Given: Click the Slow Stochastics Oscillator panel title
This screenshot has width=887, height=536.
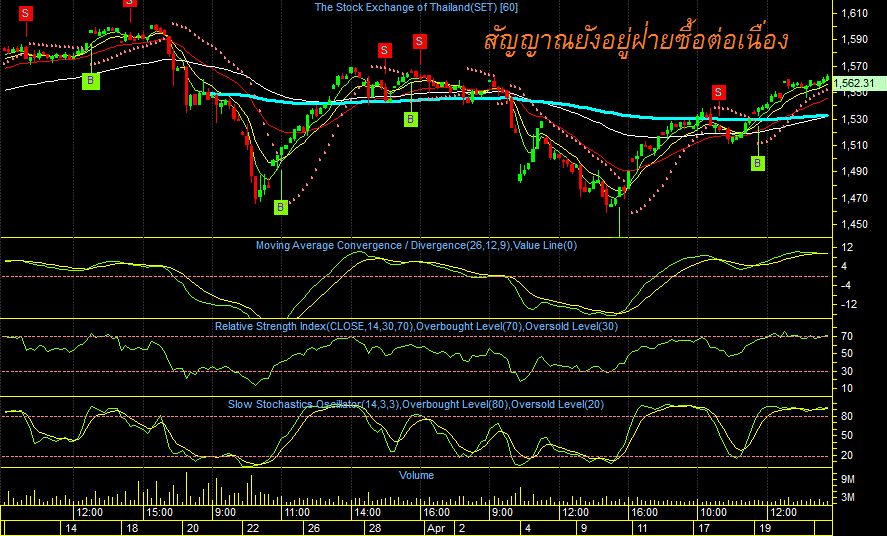Looking at the screenshot, I should pyautogui.click(x=416, y=404).
